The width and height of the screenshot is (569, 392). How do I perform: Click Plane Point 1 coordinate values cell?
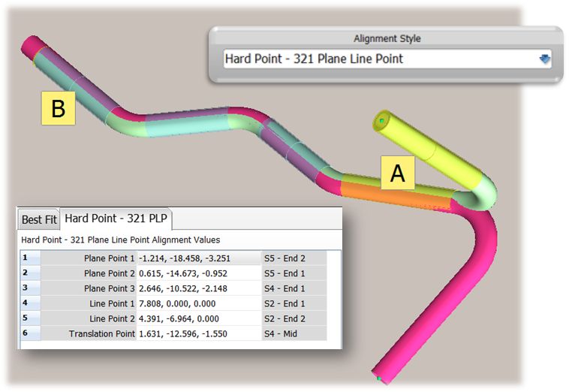[198, 258]
